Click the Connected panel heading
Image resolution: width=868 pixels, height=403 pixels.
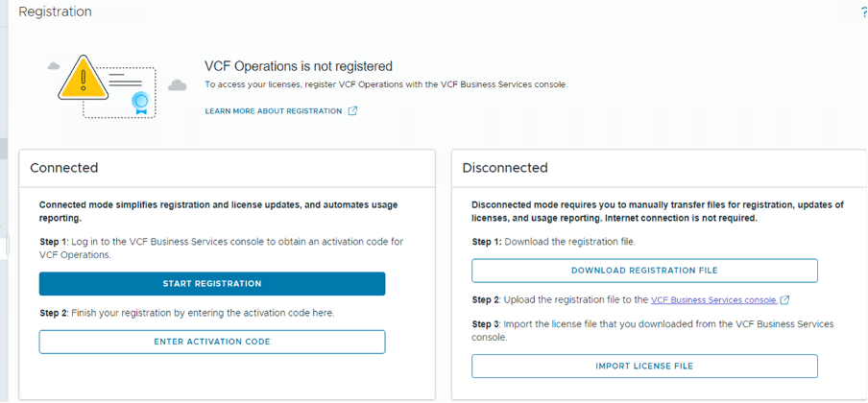pyautogui.click(x=64, y=168)
